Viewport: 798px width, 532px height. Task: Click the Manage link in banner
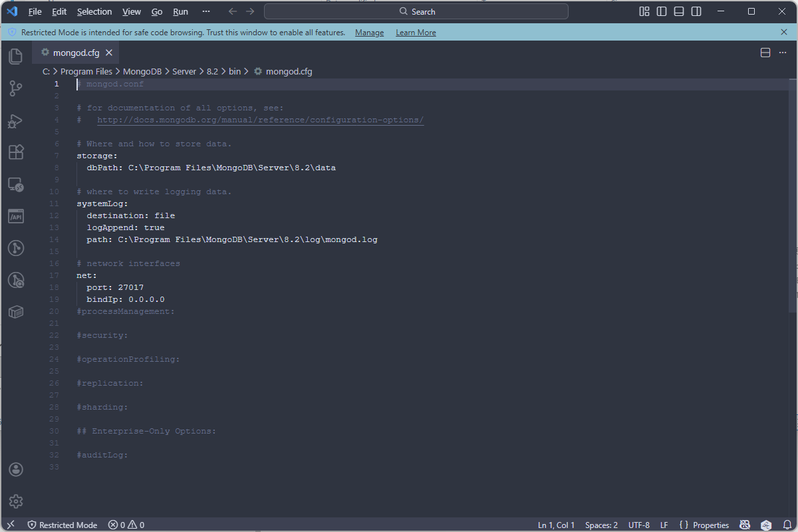369,33
